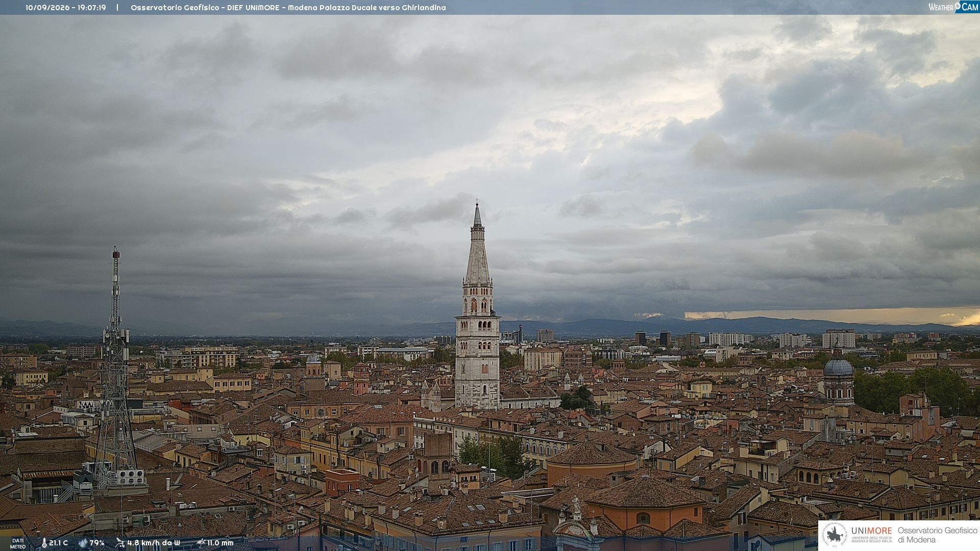
Task: Click the 11.0 mm rainfall value
Action: click(x=220, y=543)
